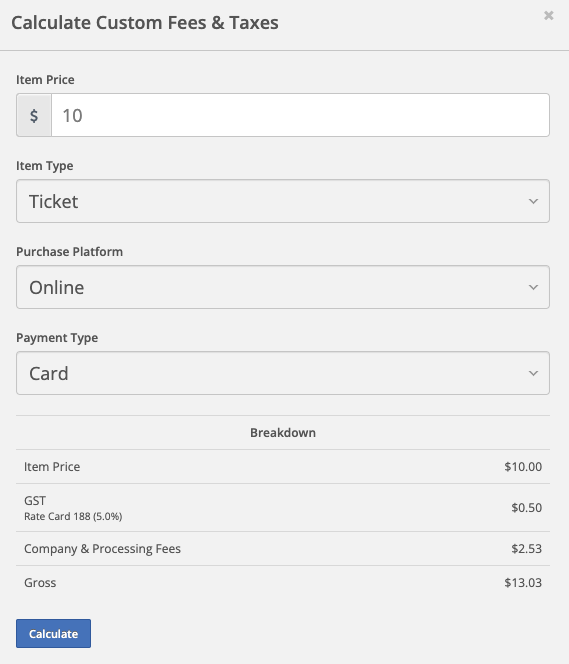The width and height of the screenshot is (569, 664).
Task: Click the Purchase Platform chevron arrow
Action: click(x=533, y=287)
